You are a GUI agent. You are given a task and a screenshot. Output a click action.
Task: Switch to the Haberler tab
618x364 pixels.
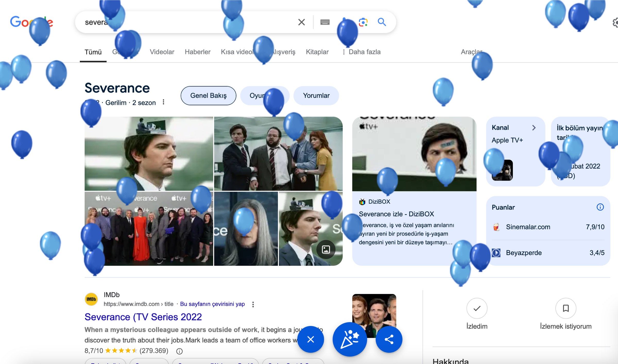coord(198,52)
